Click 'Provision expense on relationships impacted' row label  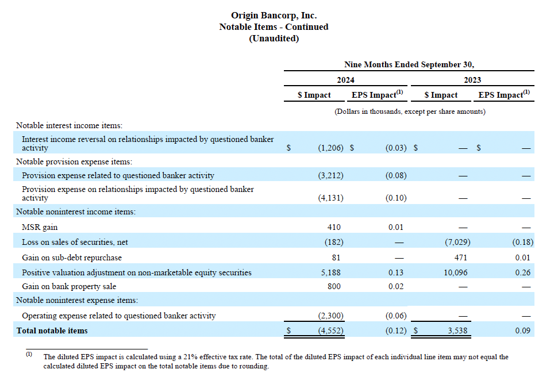[138, 193]
